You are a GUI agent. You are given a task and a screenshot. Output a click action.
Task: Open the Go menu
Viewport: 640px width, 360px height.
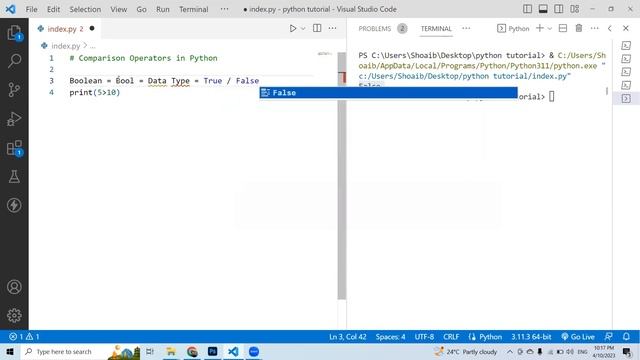[x=141, y=9]
